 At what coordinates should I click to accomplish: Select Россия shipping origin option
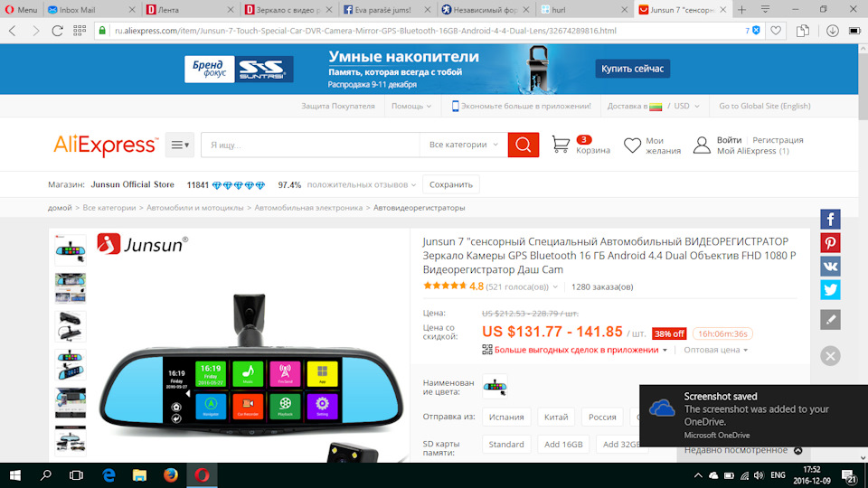click(602, 417)
